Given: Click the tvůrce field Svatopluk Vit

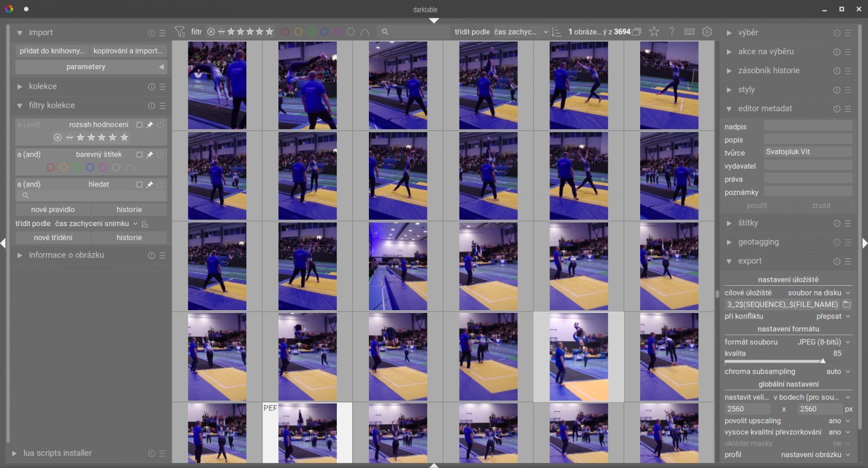Looking at the screenshot, I should 808,152.
